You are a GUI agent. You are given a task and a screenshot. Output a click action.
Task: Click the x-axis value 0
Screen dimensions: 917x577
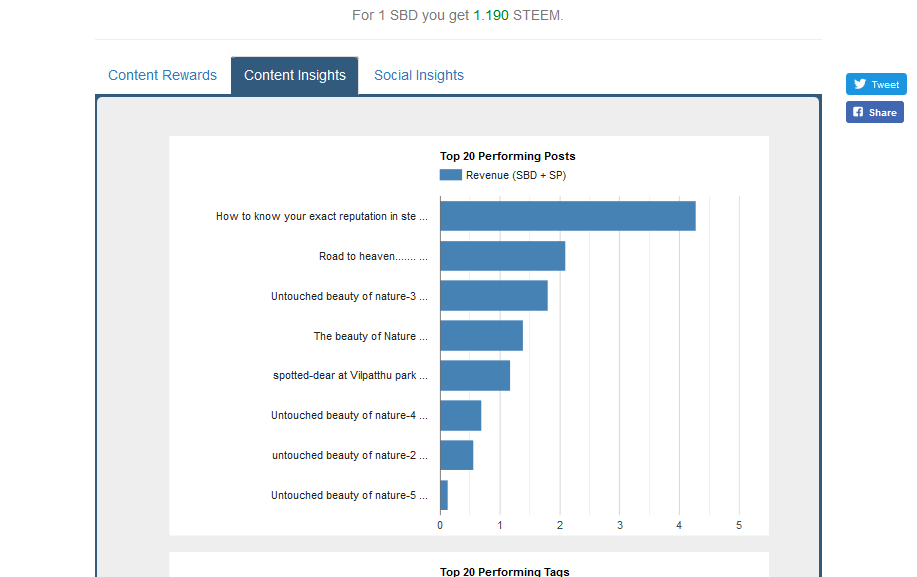click(440, 525)
